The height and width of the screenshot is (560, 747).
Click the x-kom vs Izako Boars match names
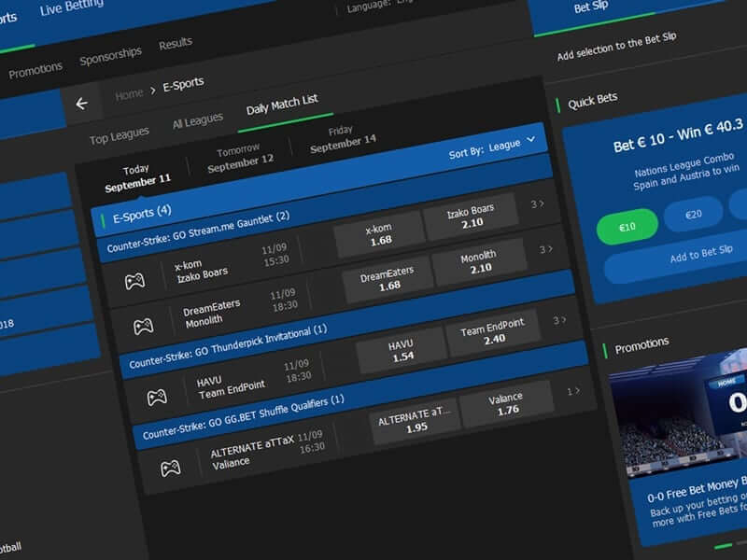(x=201, y=272)
